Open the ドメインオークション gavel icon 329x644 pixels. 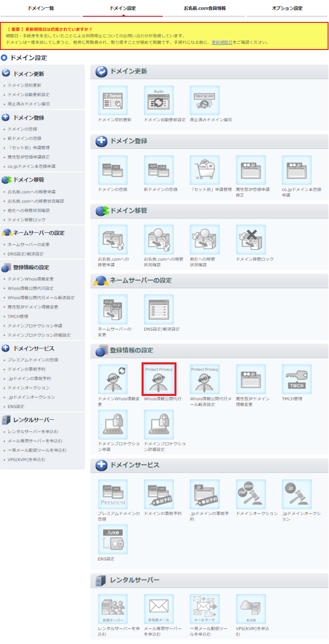[x=251, y=494]
